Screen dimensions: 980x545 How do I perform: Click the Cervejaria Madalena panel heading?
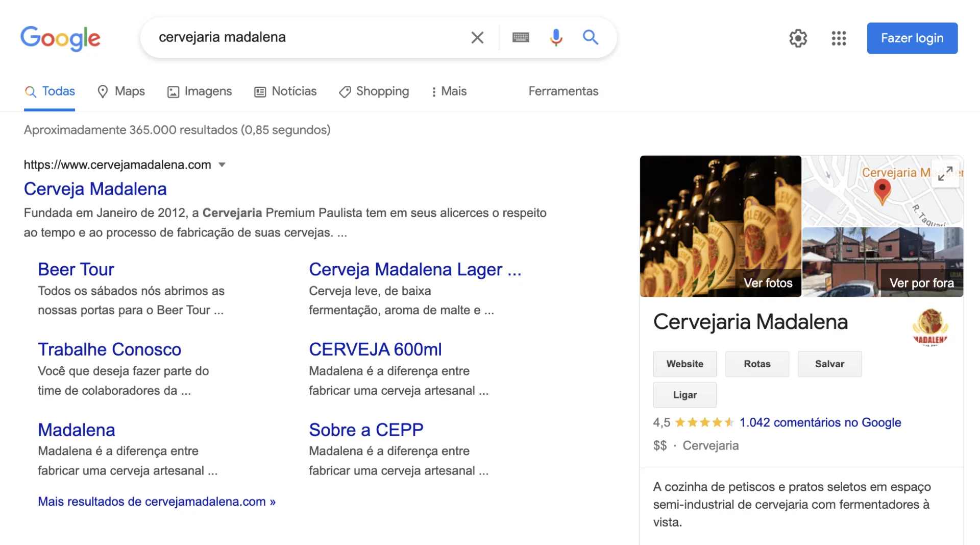750,322
